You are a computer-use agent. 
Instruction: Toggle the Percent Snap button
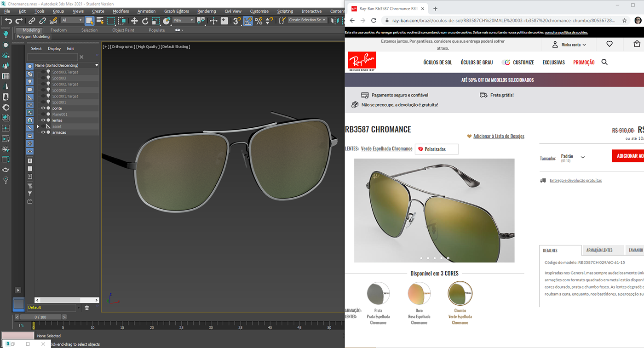[x=259, y=21]
